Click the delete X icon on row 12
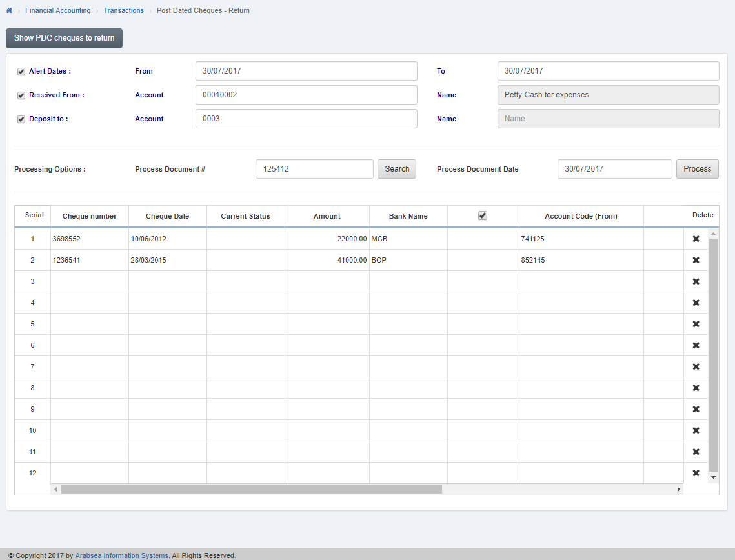 696,472
